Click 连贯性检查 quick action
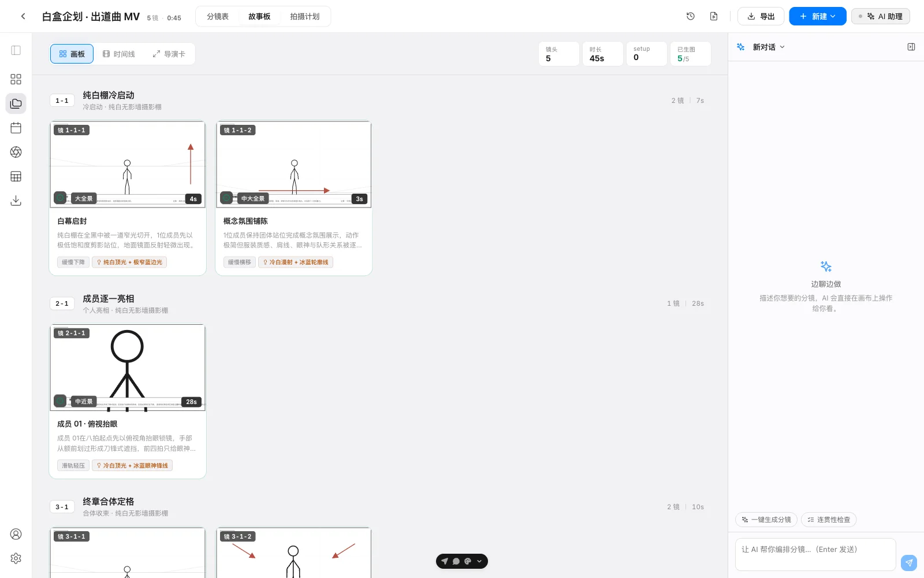The height and width of the screenshot is (578, 924). [829, 520]
